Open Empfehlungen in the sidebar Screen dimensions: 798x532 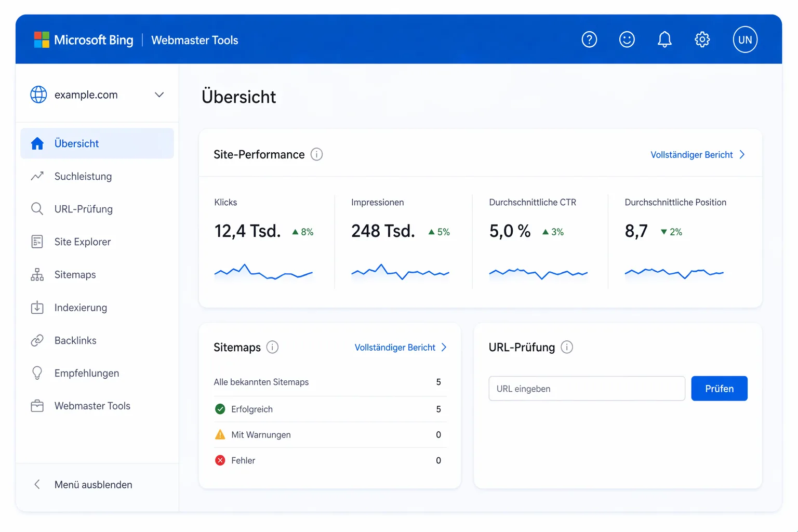pyautogui.click(x=97, y=373)
